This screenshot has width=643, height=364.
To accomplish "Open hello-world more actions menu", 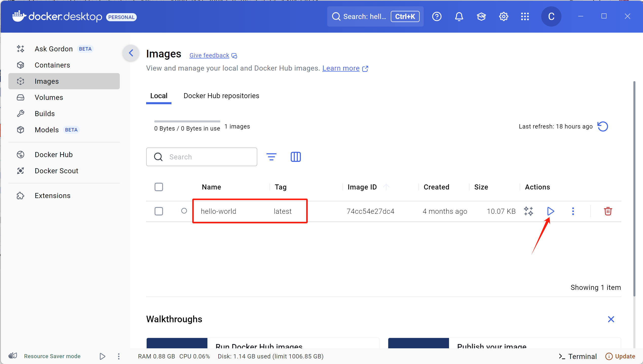I will point(573,211).
